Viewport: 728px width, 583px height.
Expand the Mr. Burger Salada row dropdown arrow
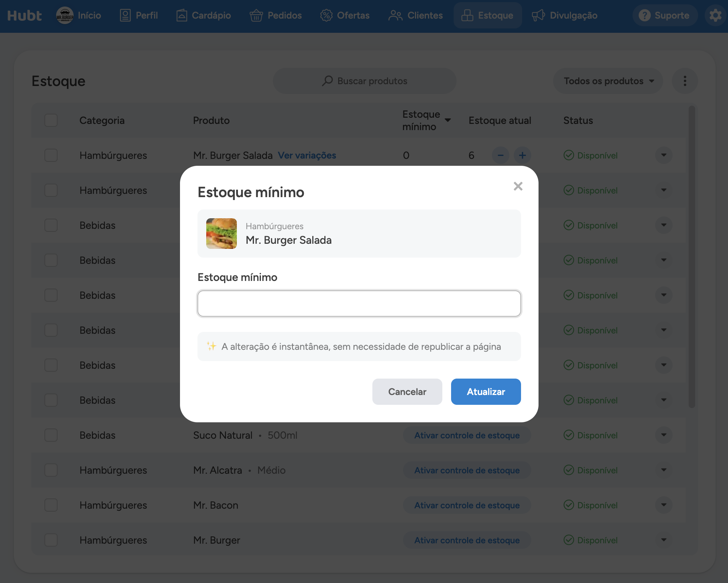[664, 155]
